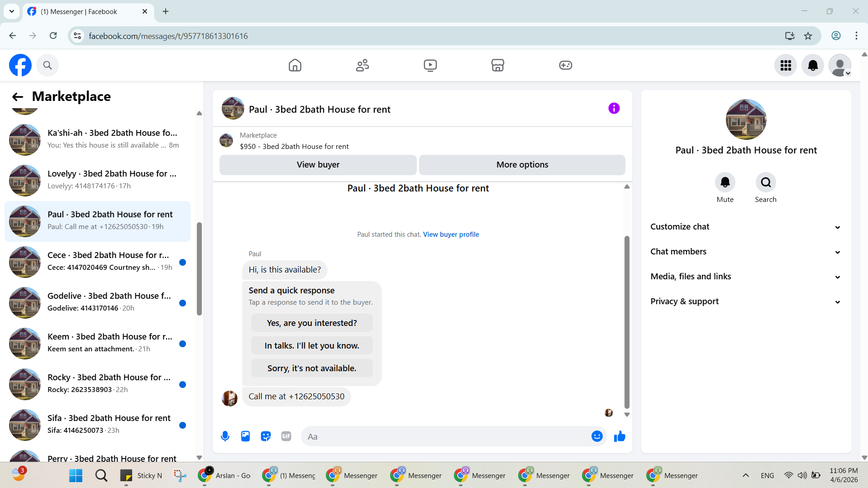
Task: Open Lovelyy conversation
Action: 97,180
